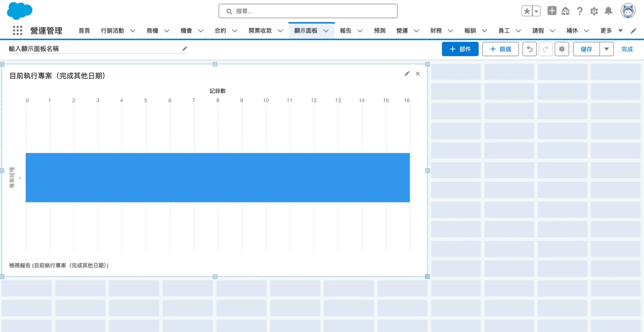Image resolution: width=644 pixels, height=332 pixels.
Task: Expand the 請假 tab chevron
Action: (552, 31)
